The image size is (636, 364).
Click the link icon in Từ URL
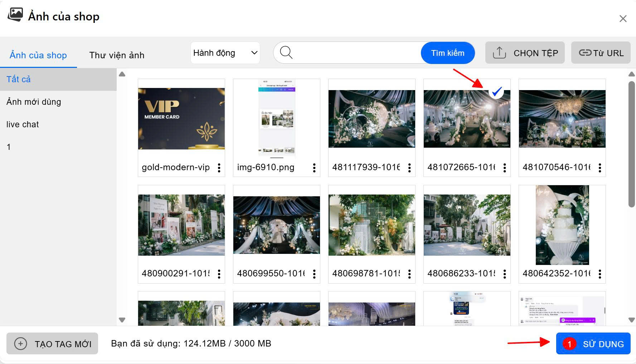tap(585, 53)
